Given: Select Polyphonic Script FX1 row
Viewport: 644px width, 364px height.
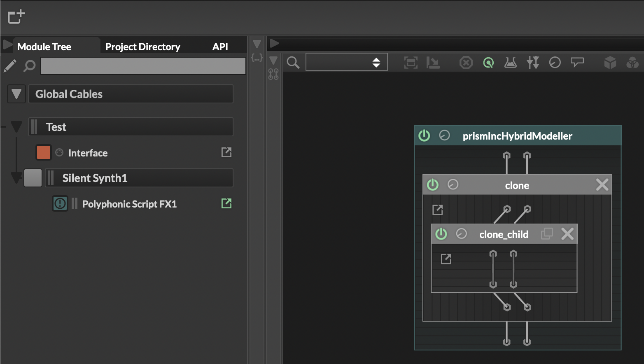Looking at the screenshot, I should click(x=129, y=204).
